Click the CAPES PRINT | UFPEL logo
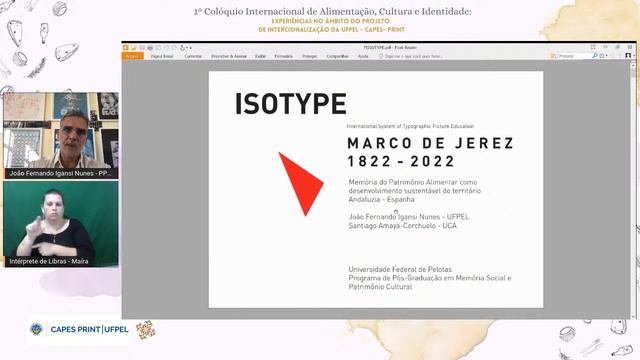 pos(79,329)
